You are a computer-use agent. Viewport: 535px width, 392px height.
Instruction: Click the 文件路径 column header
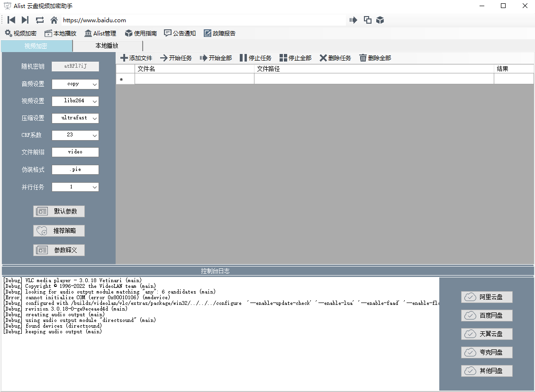[374, 69]
